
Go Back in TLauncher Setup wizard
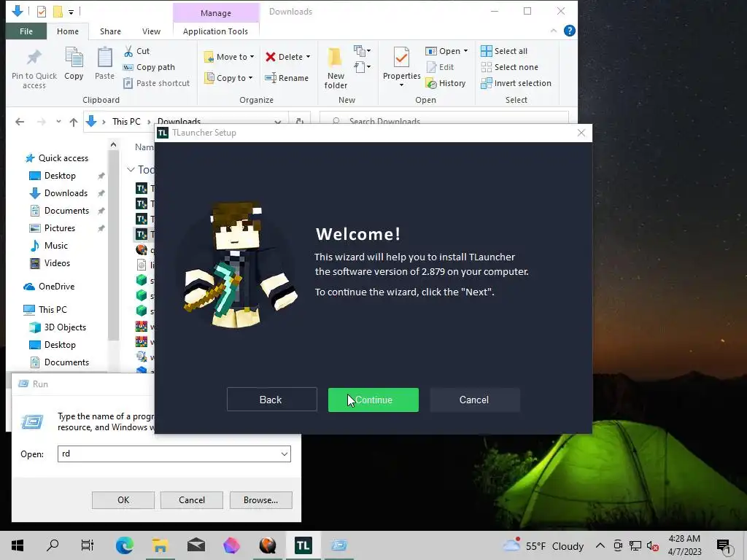click(271, 400)
